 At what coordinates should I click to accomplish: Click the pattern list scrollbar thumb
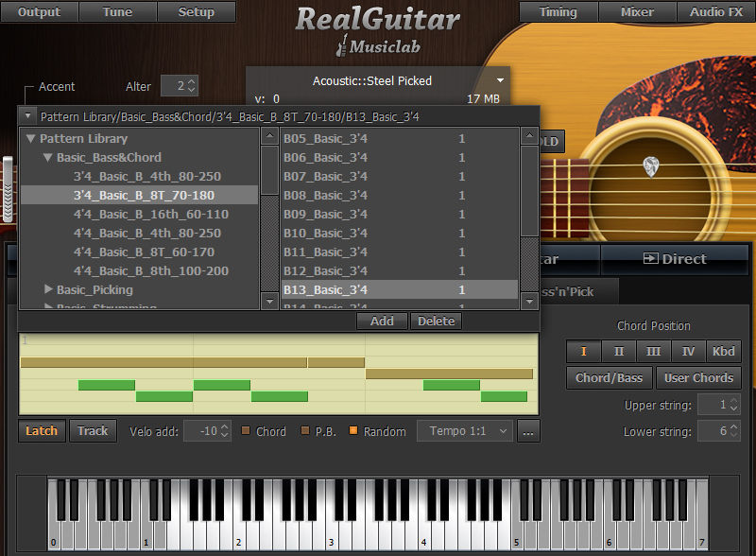(529, 191)
